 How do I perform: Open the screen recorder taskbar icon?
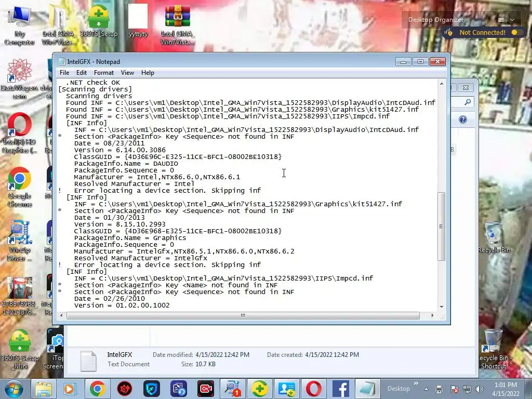[x=206, y=389]
